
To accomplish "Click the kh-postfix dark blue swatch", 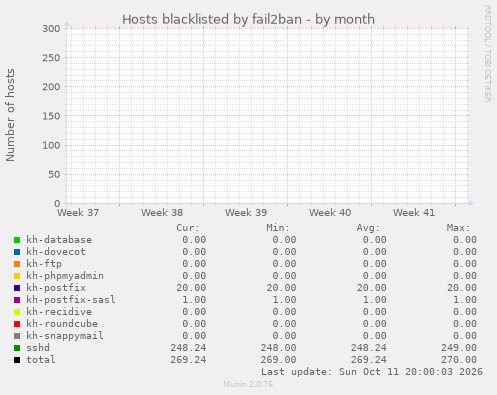I will coord(17,288).
